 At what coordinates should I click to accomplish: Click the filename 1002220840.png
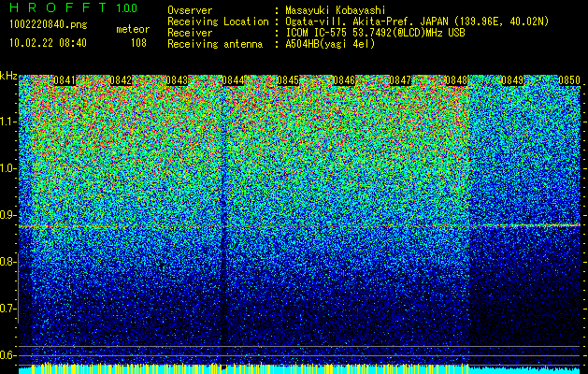(x=49, y=25)
